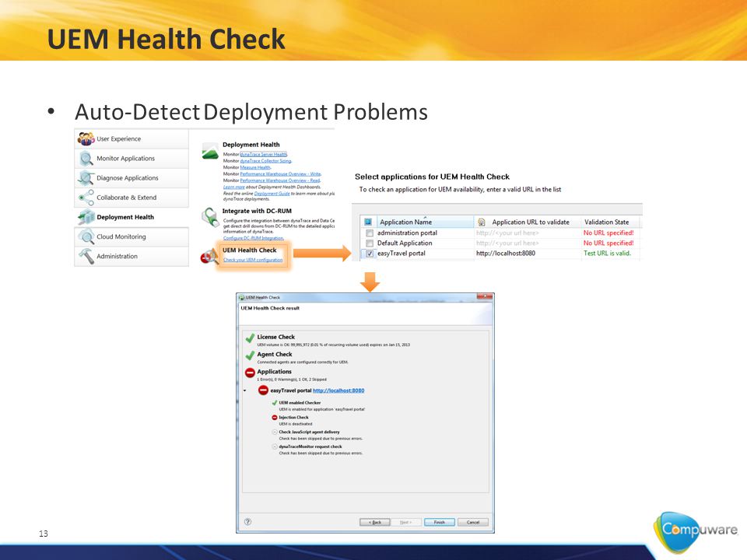
Task: Click the administration portal URL field
Action: pos(528,233)
